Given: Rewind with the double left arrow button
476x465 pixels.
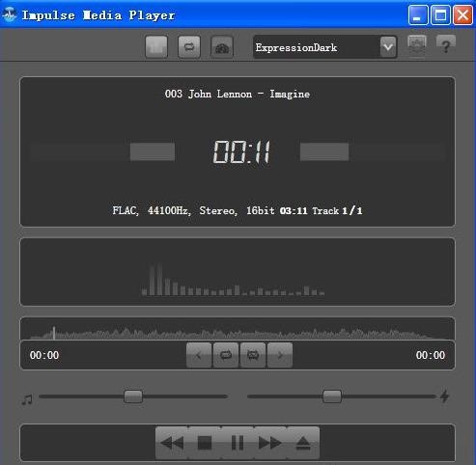Looking at the screenshot, I should click(172, 443).
